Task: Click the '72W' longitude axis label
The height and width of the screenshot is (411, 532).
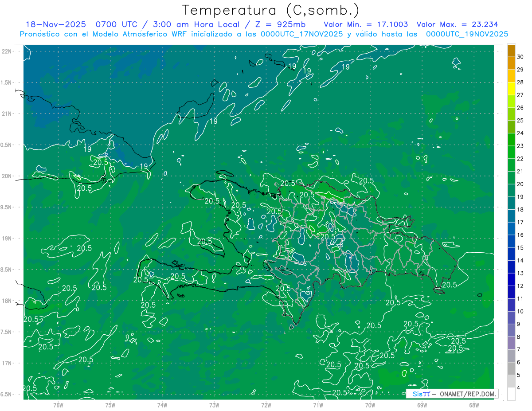Action: click(x=266, y=405)
